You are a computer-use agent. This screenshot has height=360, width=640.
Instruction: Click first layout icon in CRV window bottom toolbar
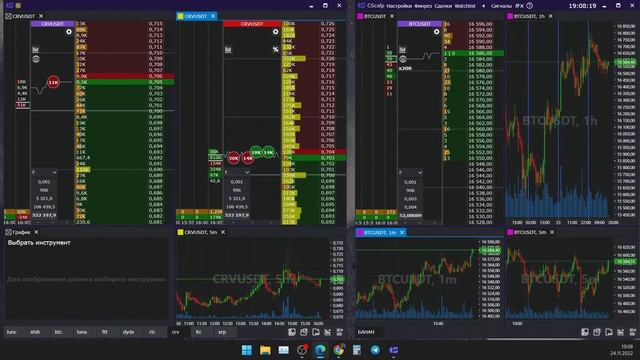[x=292, y=332]
